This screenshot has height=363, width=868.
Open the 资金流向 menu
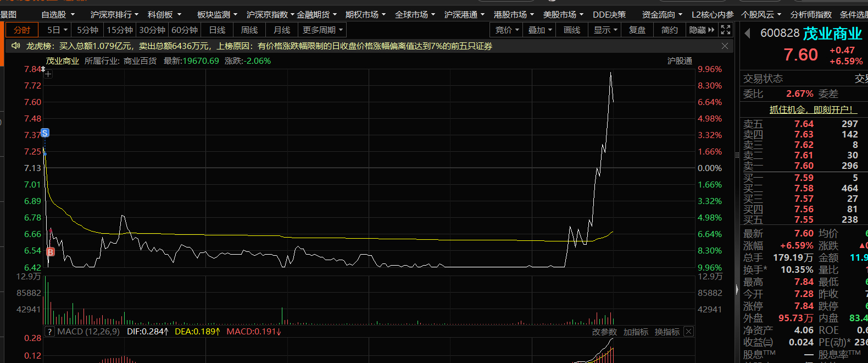tap(662, 14)
